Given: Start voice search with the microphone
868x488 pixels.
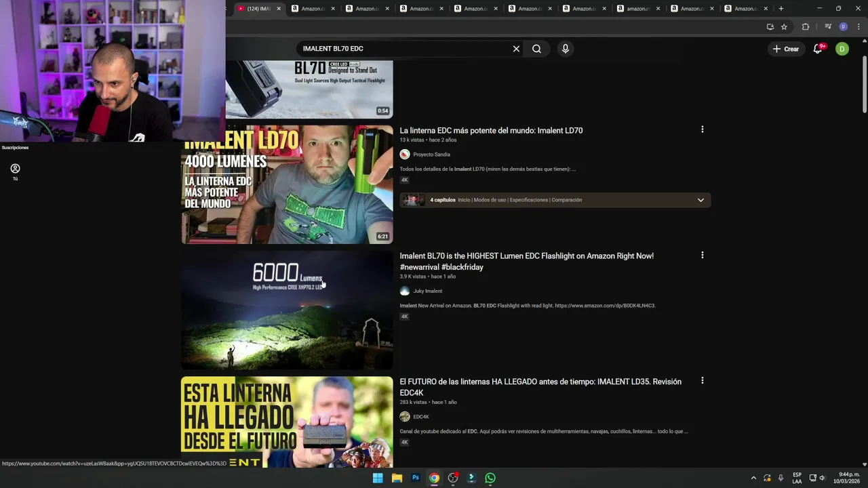Looking at the screenshot, I should tap(565, 49).
